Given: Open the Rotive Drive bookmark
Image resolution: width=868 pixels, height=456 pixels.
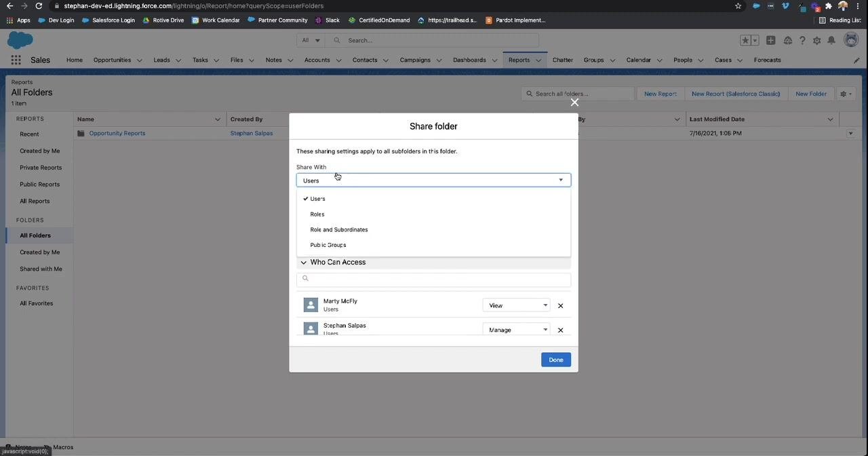Looking at the screenshot, I should [163, 20].
